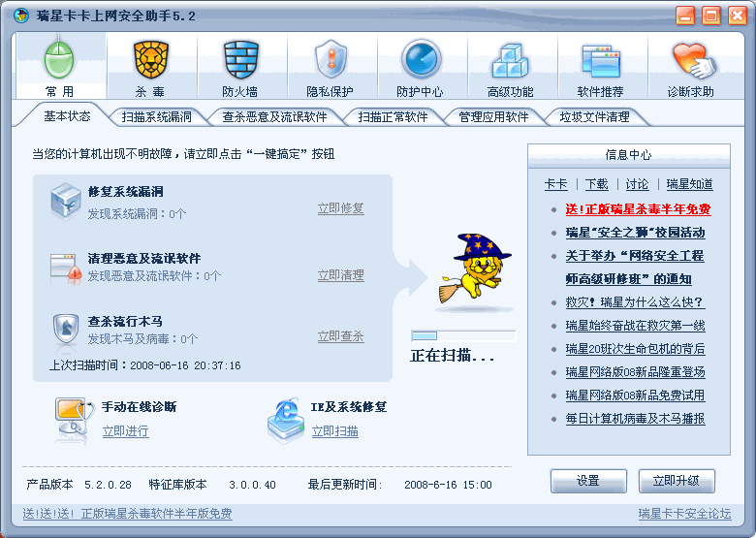Image resolution: width=756 pixels, height=538 pixels.
Task: Click the Rising app icon in title bar
Action: pyautogui.click(x=20, y=16)
